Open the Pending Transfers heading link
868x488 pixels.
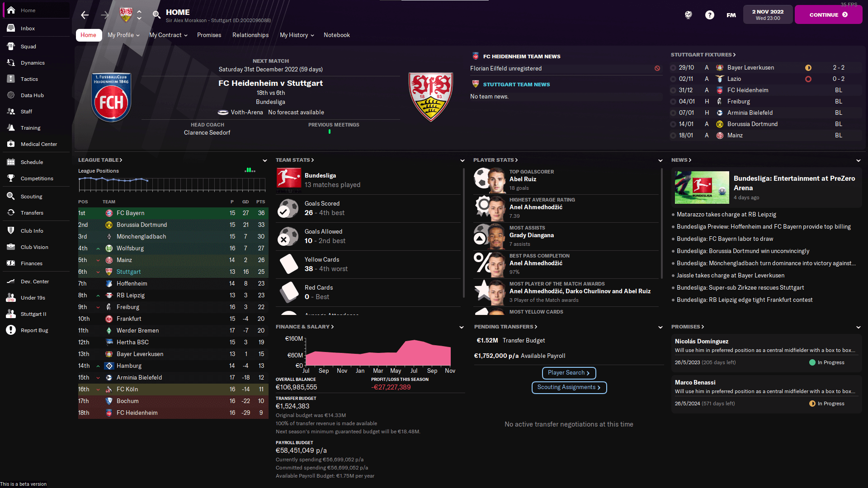tap(505, 327)
